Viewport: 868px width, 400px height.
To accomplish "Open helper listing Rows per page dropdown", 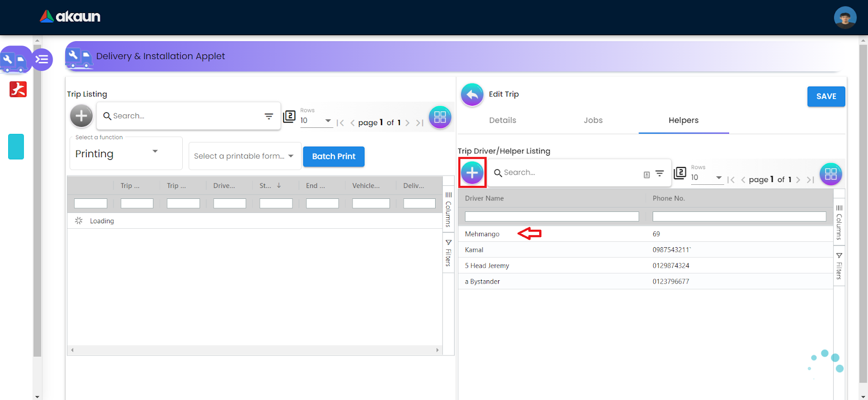I will (707, 177).
